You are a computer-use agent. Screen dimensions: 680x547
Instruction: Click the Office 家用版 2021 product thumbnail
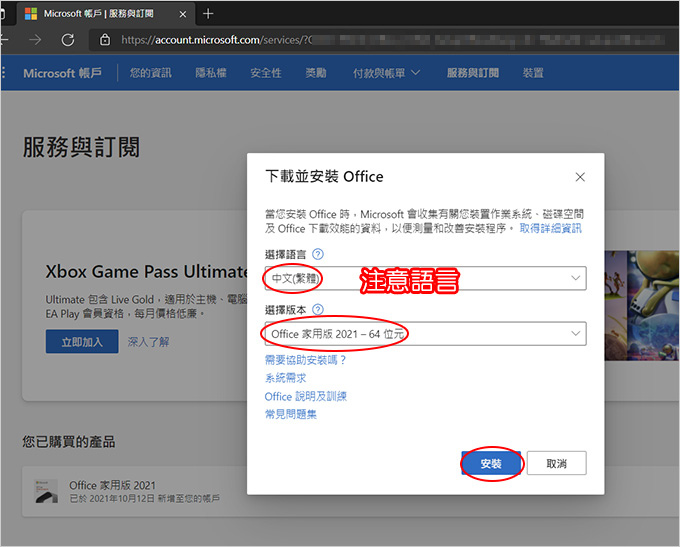point(46,491)
